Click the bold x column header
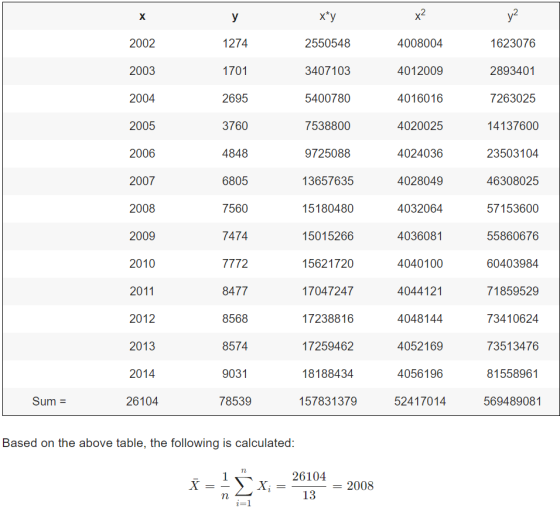Viewport: 560px width, 508px height. 142,16
